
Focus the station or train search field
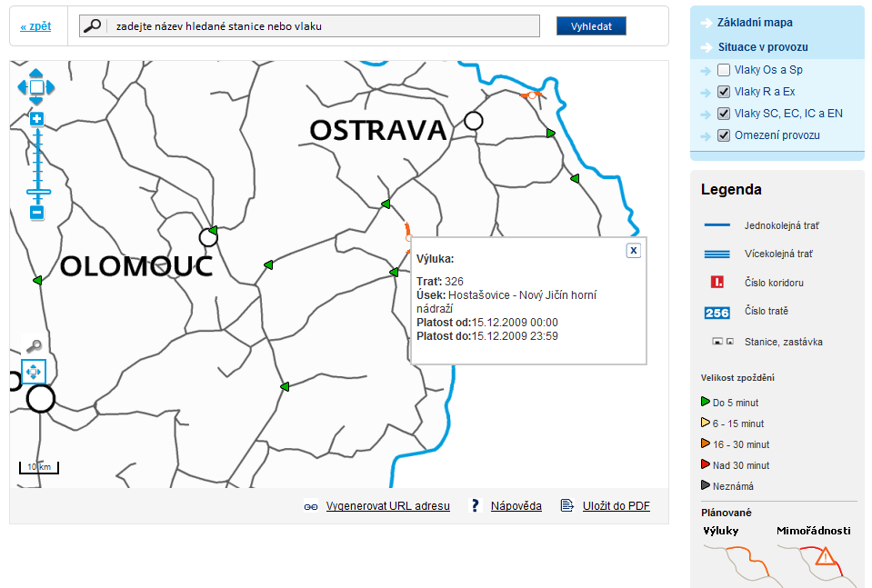pyautogui.click(x=323, y=26)
